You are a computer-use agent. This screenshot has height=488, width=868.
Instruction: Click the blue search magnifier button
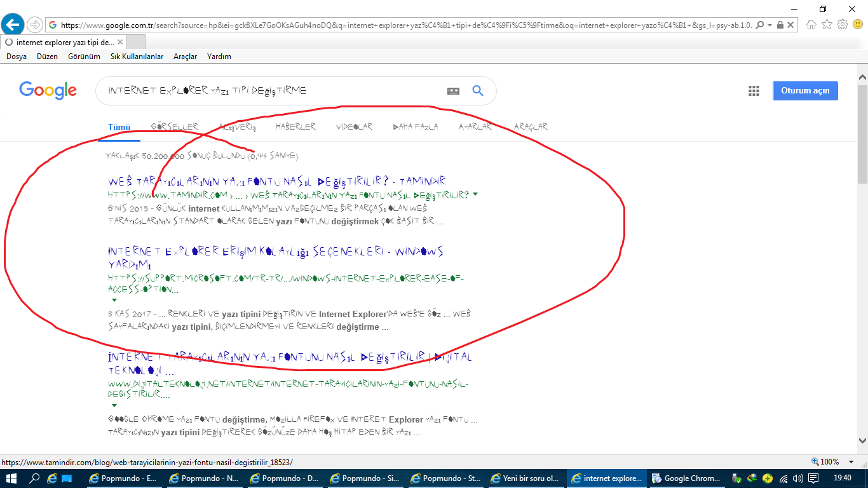click(x=478, y=91)
